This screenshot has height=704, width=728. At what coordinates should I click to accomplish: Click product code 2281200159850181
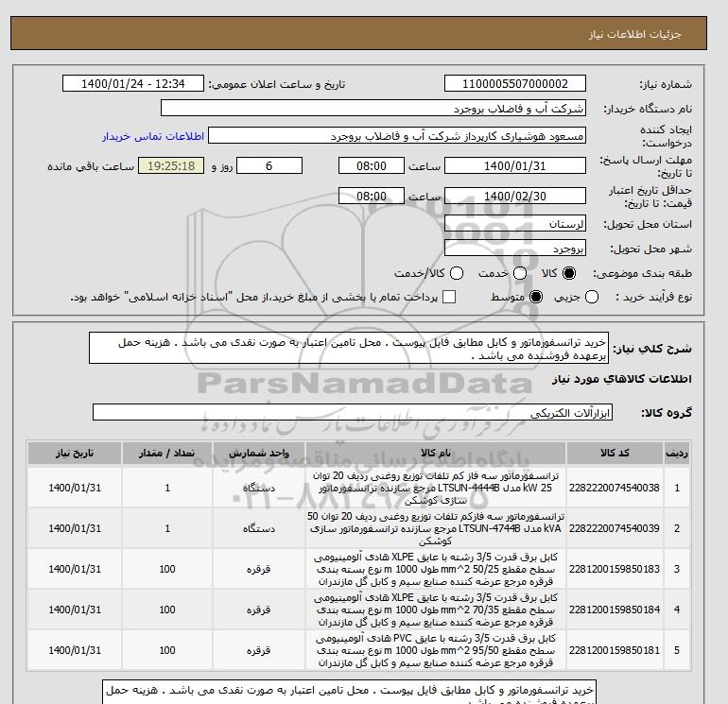coord(615,650)
